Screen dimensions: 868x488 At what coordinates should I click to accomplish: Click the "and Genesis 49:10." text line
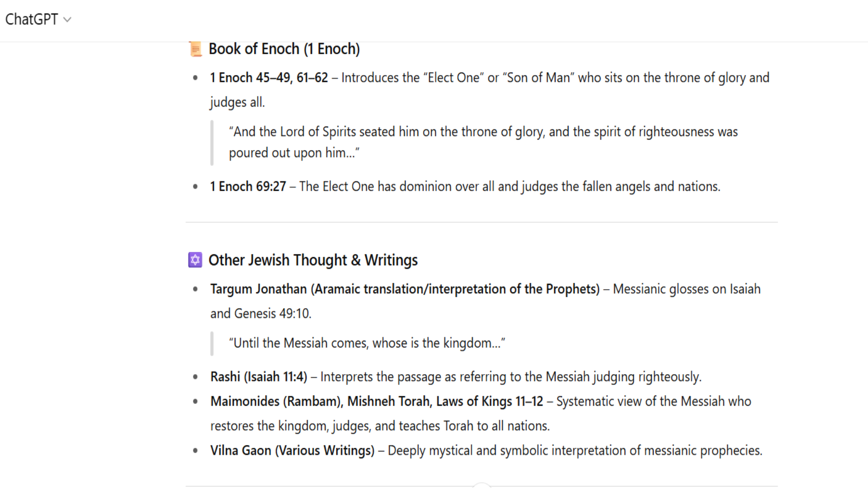[260, 314]
